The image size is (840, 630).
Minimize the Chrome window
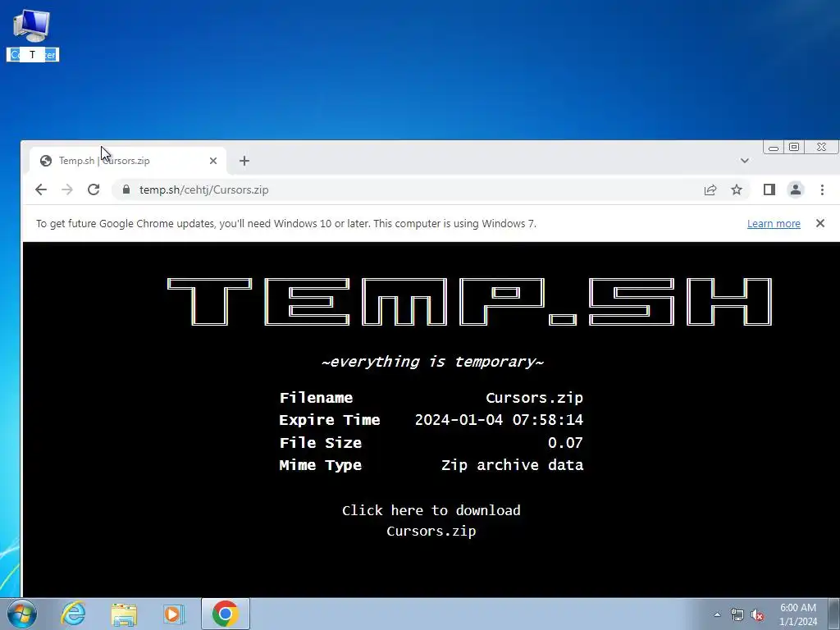click(774, 148)
